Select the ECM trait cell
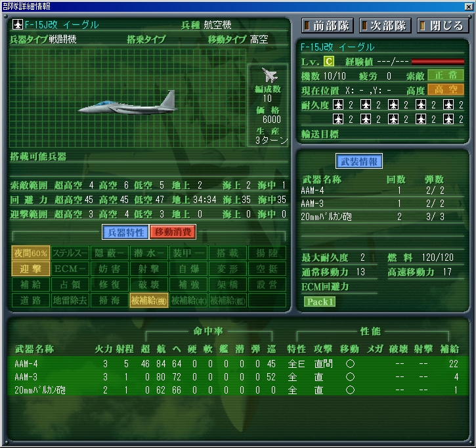Screen dimensions: 476x448 [70, 269]
